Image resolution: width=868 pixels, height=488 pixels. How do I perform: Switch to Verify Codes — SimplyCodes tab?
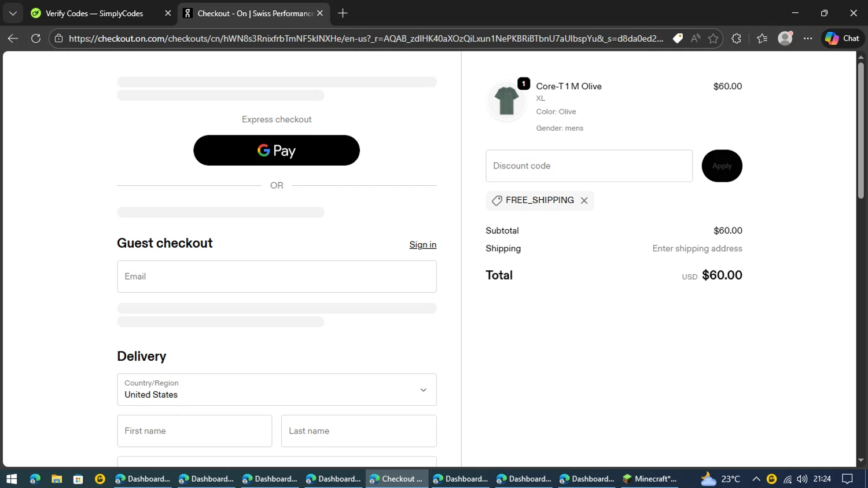tap(94, 13)
